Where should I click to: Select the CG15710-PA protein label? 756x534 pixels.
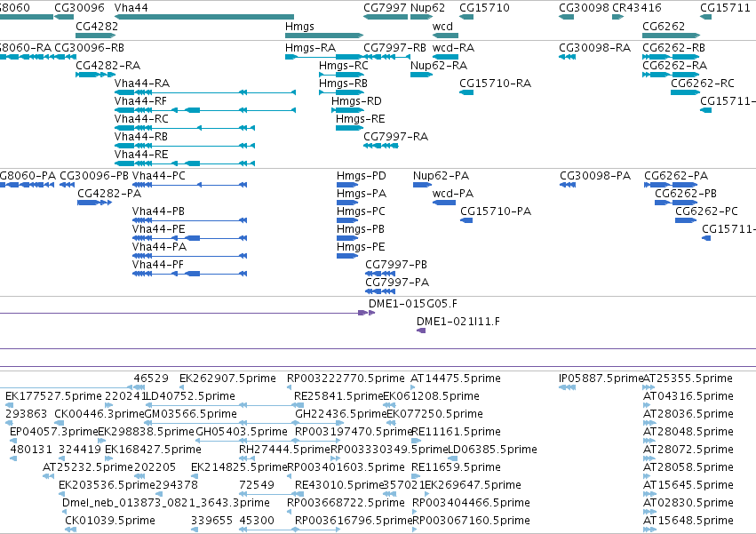pos(496,211)
